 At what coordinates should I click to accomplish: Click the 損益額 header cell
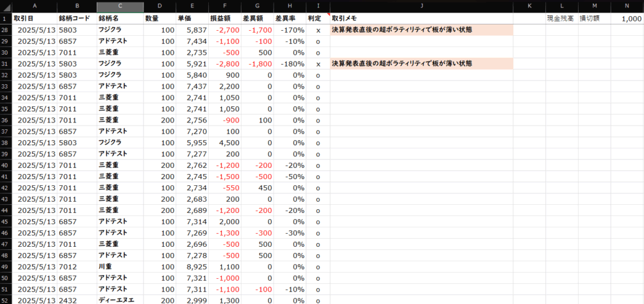tap(225, 18)
